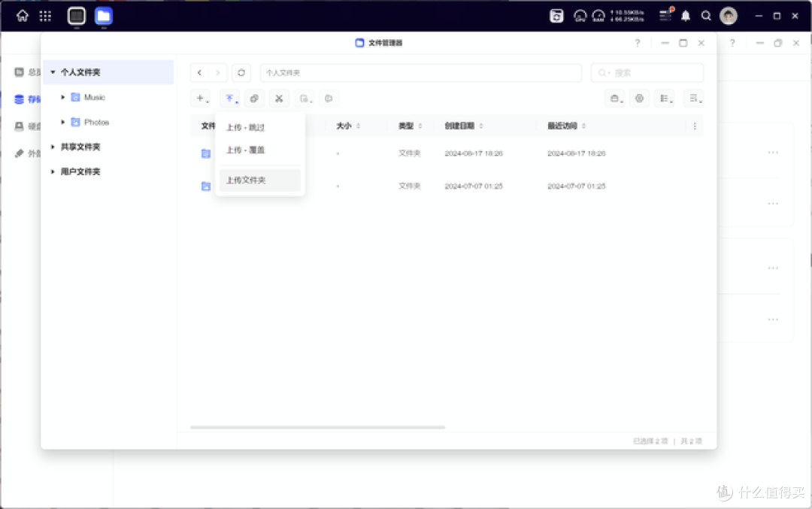
Task: Choose 上传 - 跳过 from upload menu
Action: [260, 127]
